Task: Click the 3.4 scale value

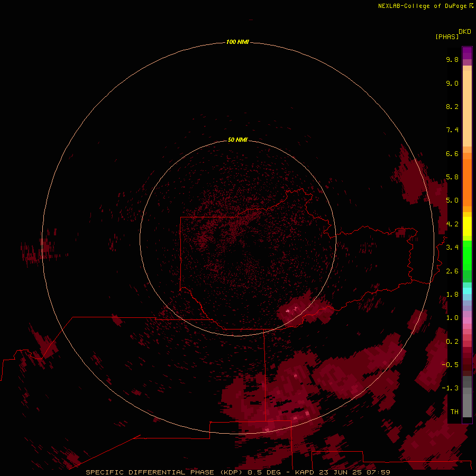Action: [x=452, y=248]
